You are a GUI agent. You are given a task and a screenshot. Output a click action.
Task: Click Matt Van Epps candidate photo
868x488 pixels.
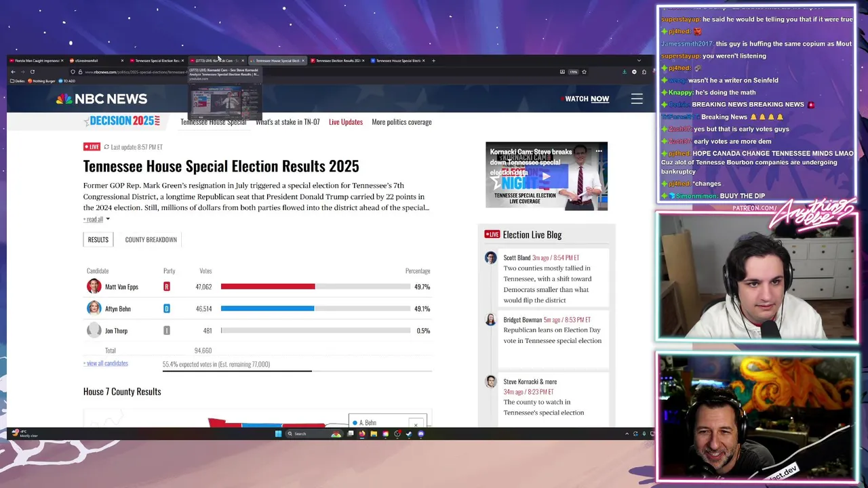94,287
